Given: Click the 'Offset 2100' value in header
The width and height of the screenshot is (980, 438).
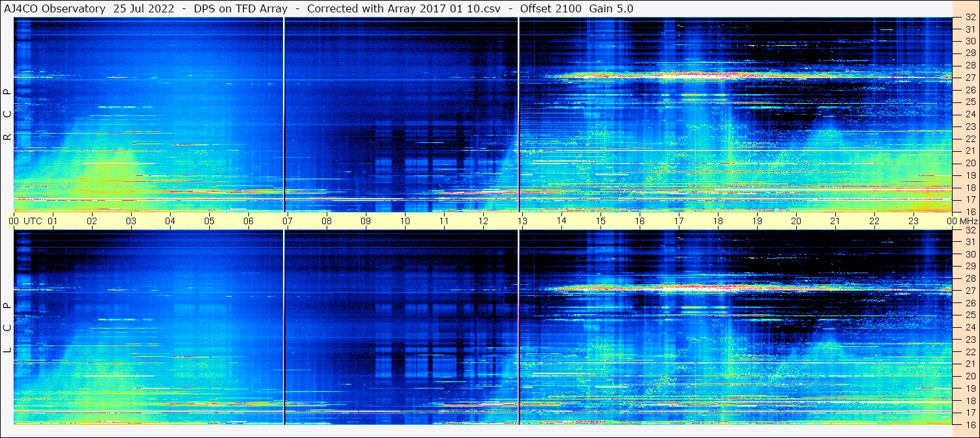Looking at the screenshot, I should 551,9.
